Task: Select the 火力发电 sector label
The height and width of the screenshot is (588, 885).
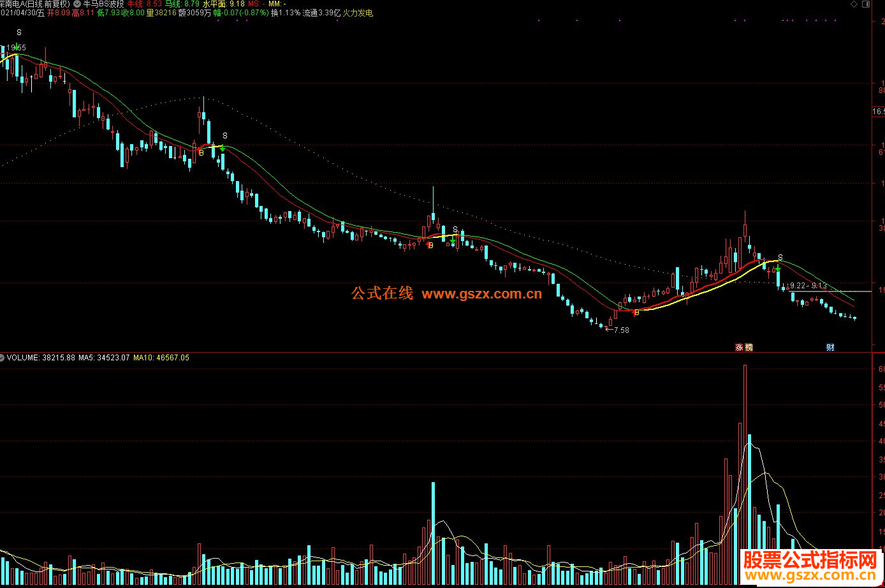Action: click(358, 13)
